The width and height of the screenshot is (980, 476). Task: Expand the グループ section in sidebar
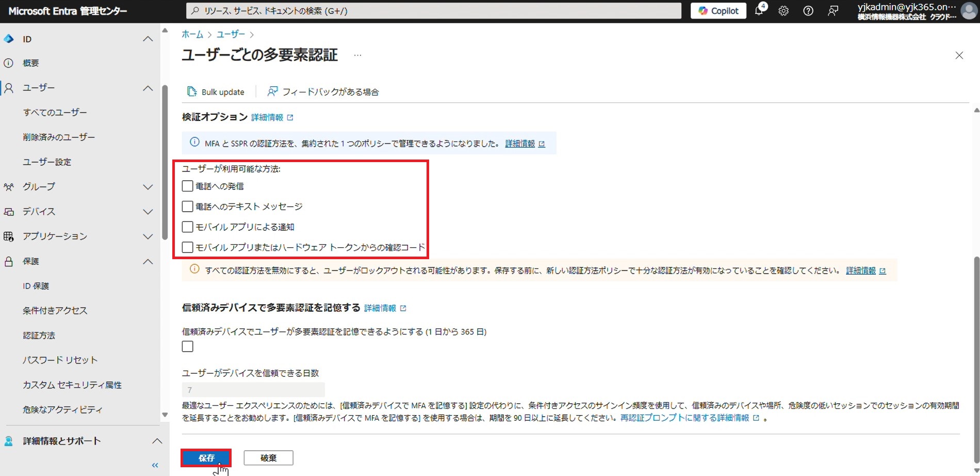click(148, 187)
